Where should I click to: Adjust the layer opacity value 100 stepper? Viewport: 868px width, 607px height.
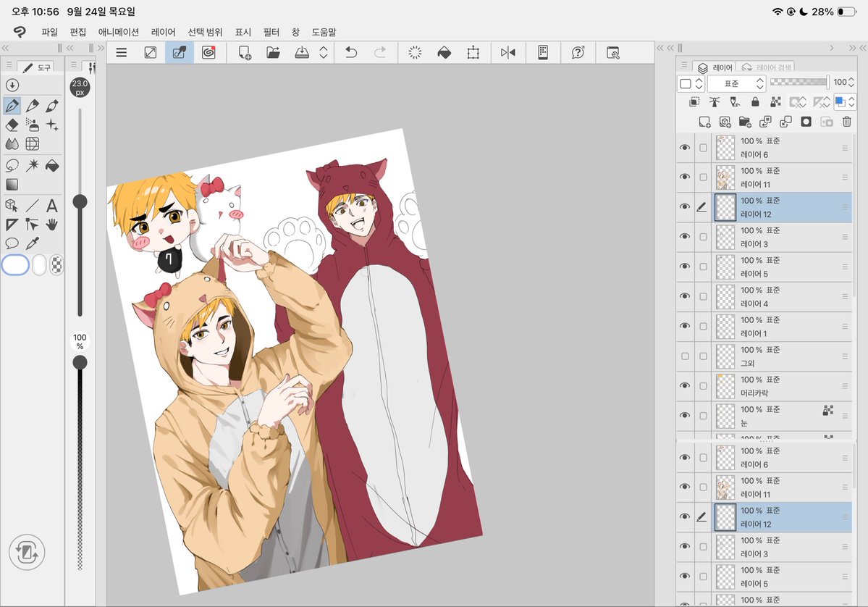(851, 83)
